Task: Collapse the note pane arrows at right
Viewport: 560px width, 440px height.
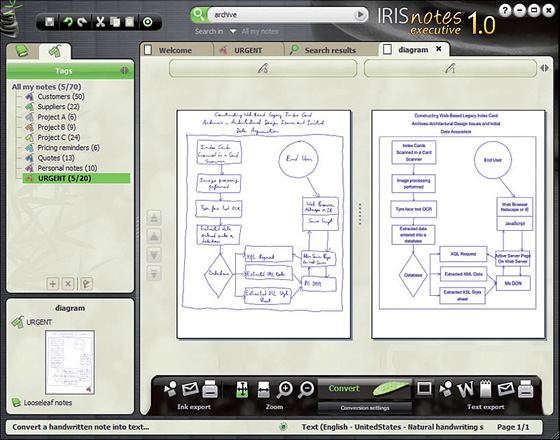Action: coord(544,68)
